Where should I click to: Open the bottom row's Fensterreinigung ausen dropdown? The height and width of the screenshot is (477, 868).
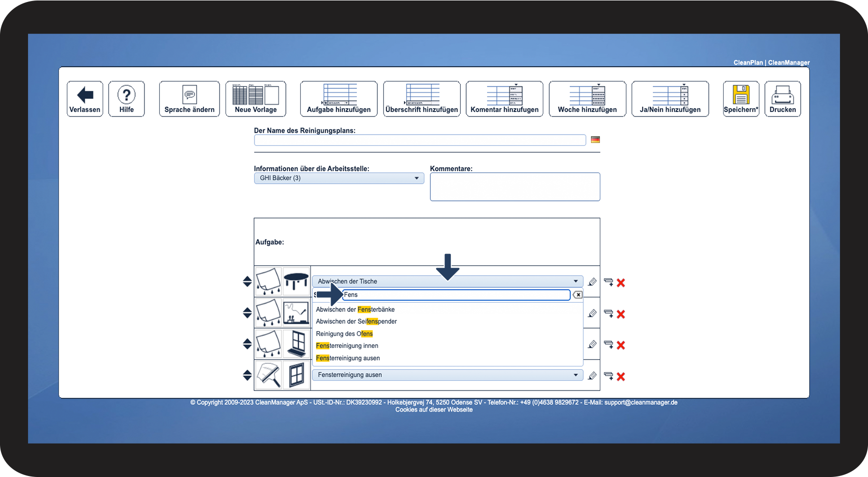(x=448, y=375)
